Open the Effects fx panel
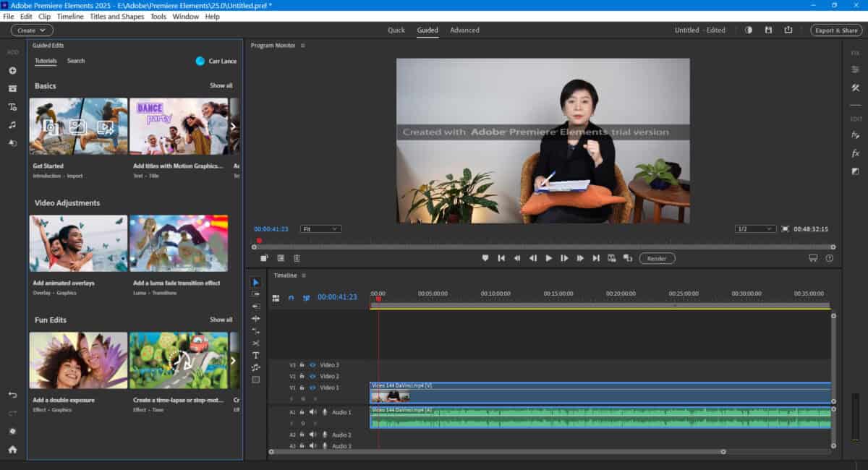 tap(855, 153)
